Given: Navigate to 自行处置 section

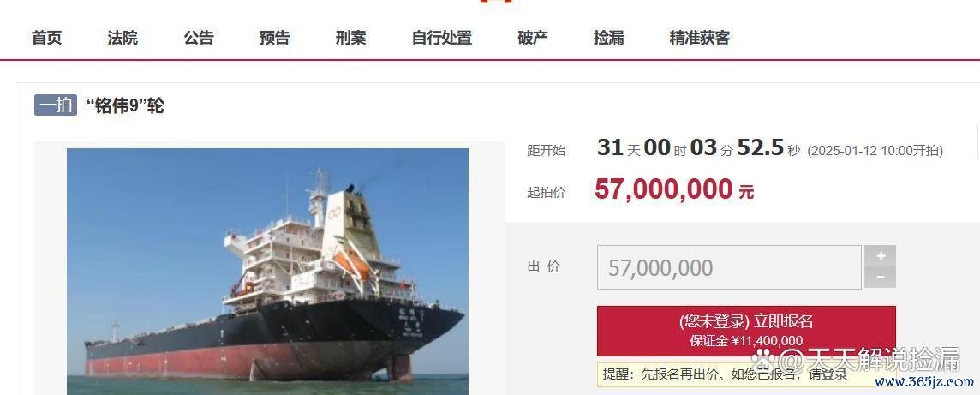Looking at the screenshot, I should click(442, 38).
